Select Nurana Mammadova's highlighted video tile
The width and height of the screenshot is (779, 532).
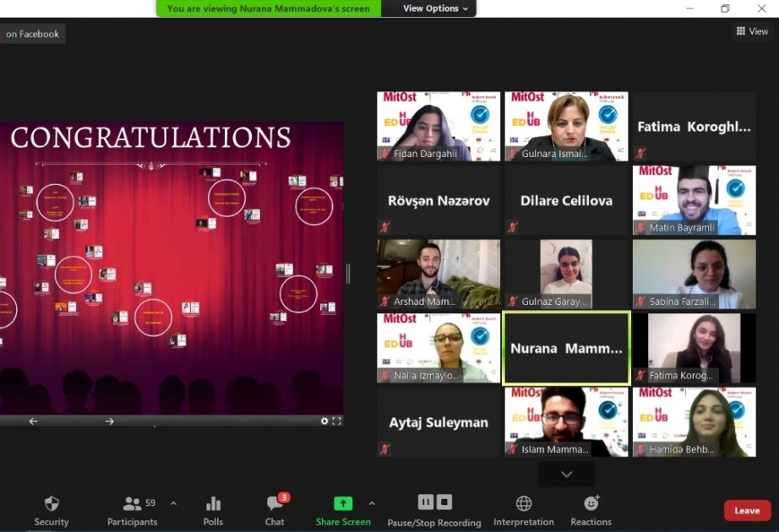(566, 348)
